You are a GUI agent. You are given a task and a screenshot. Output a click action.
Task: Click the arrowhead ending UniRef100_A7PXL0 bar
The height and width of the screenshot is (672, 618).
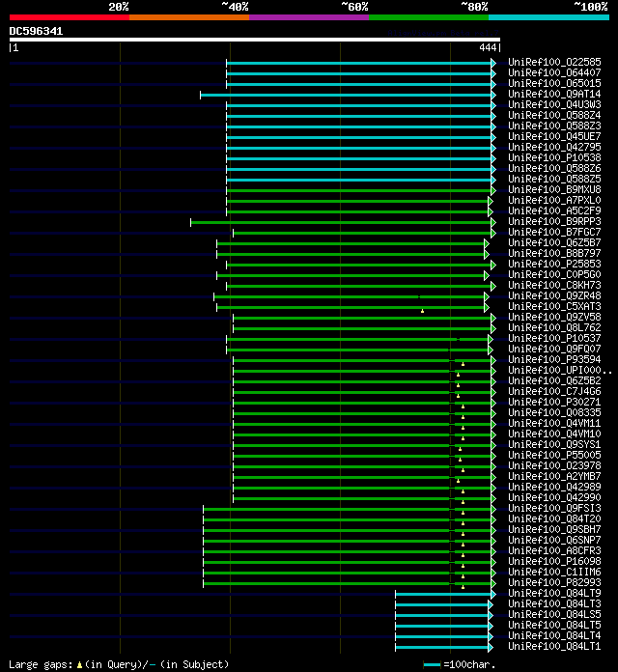(491, 201)
